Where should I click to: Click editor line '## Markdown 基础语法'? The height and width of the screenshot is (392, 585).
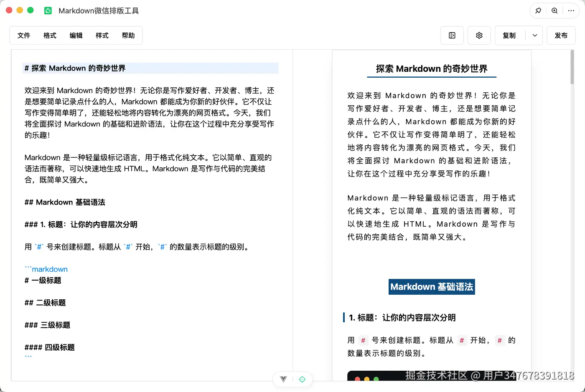pyautogui.click(x=65, y=202)
